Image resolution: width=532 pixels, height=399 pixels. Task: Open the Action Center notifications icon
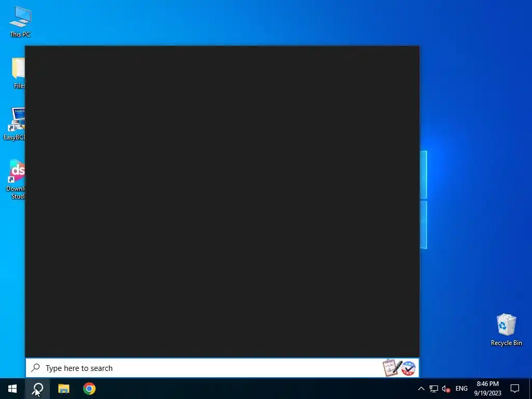pos(515,389)
